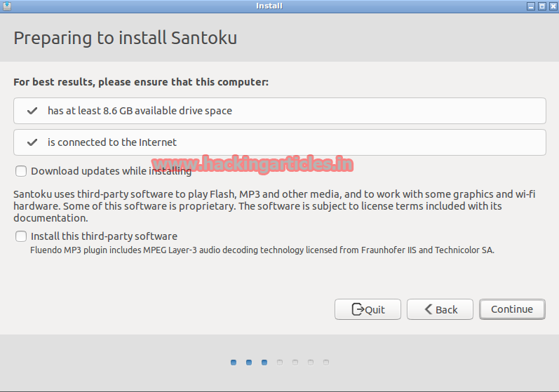
Task: Click the window menu icon in title bar
Action: tap(6, 6)
